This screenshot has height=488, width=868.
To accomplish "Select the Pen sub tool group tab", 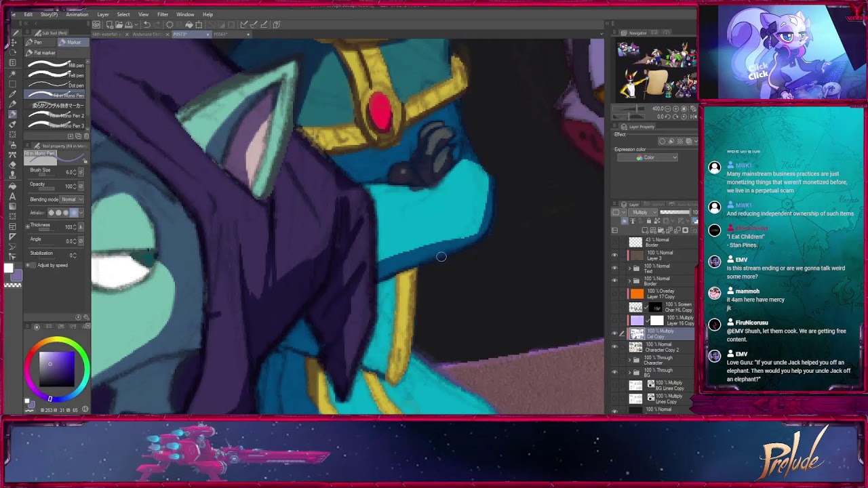I will pos(39,42).
